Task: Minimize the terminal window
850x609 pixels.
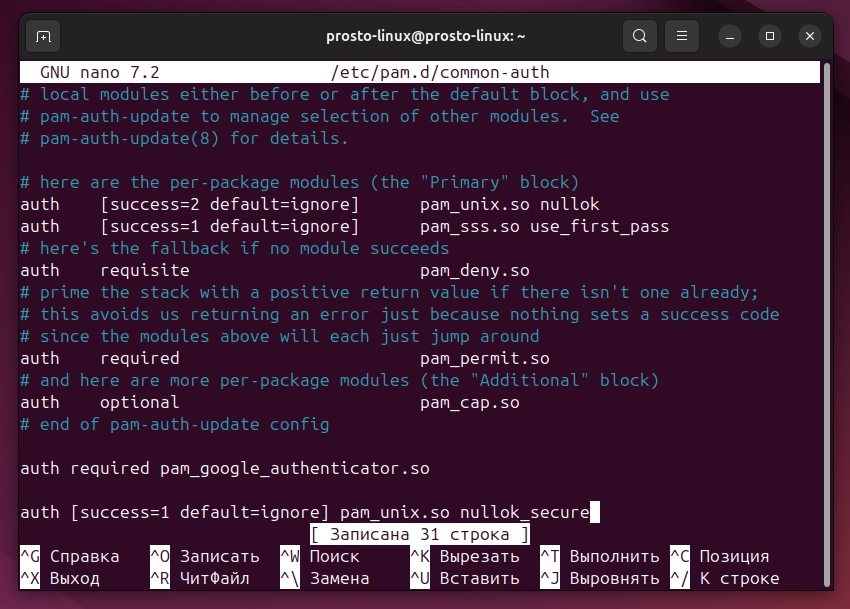Action: (x=730, y=36)
